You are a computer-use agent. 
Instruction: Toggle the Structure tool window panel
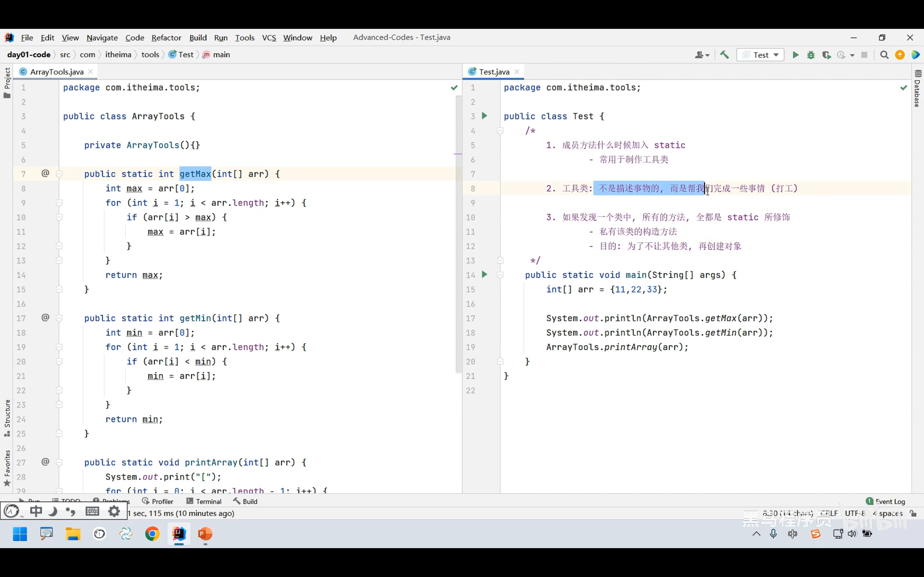[x=7, y=418]
